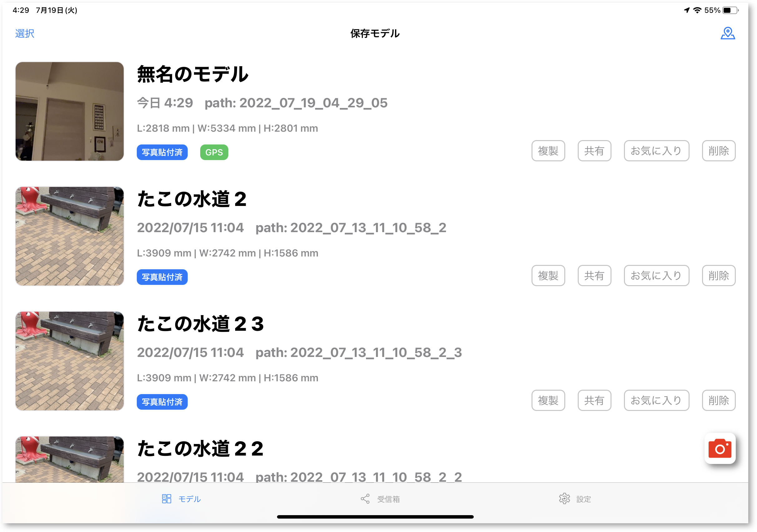Open the 設定 gear icon

pyautogui.click(x=564, y=498)
